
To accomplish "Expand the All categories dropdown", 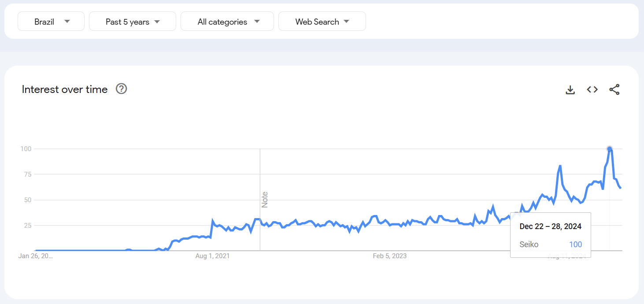I will click(227, 22).
